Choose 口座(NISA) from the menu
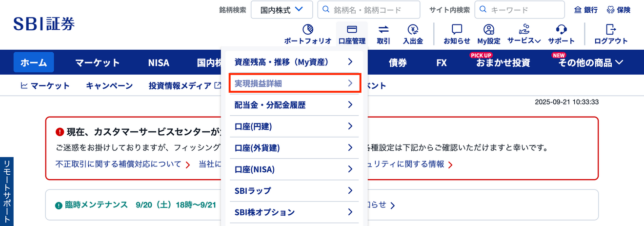Screen dimensions: 644x226 (x=294, y=169)
